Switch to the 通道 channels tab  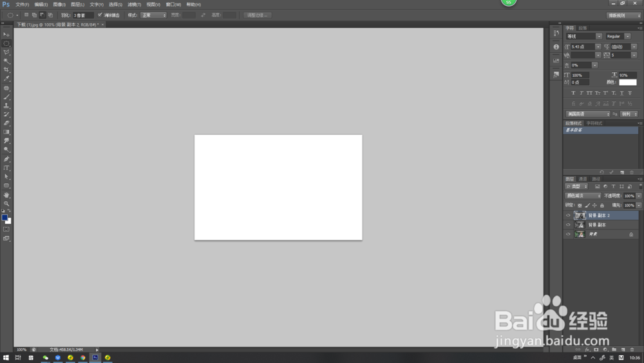(583, 179)
